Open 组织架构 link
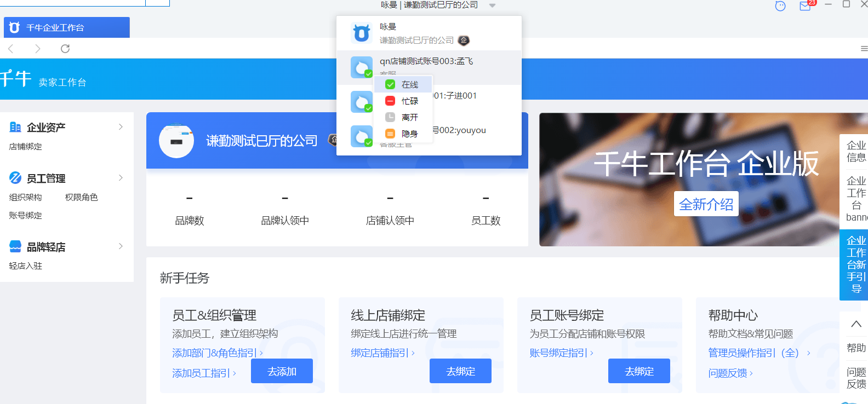This screenshot has width=868, height=404. [25, 197]
